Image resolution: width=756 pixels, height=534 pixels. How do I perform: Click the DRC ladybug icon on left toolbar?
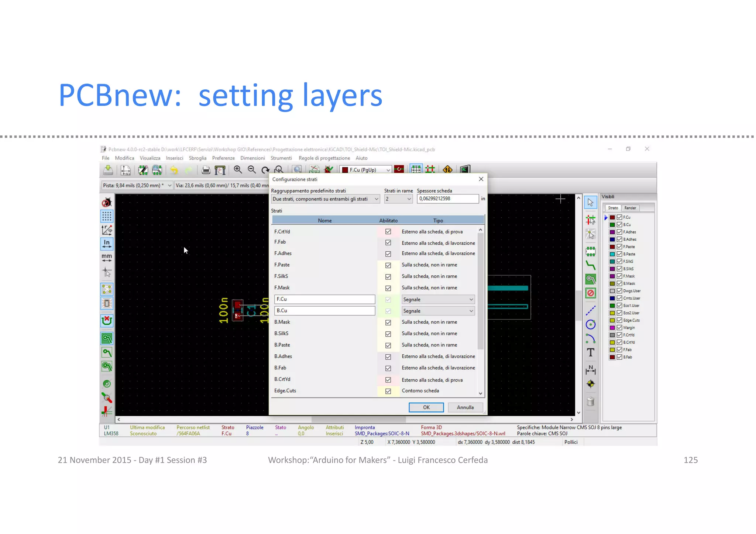(107, 202)
